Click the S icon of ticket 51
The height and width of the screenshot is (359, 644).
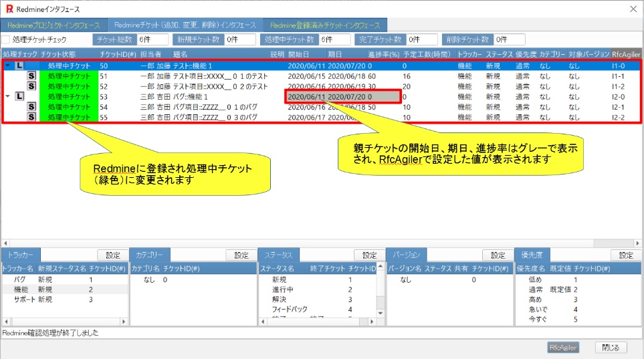coord(31,76)
